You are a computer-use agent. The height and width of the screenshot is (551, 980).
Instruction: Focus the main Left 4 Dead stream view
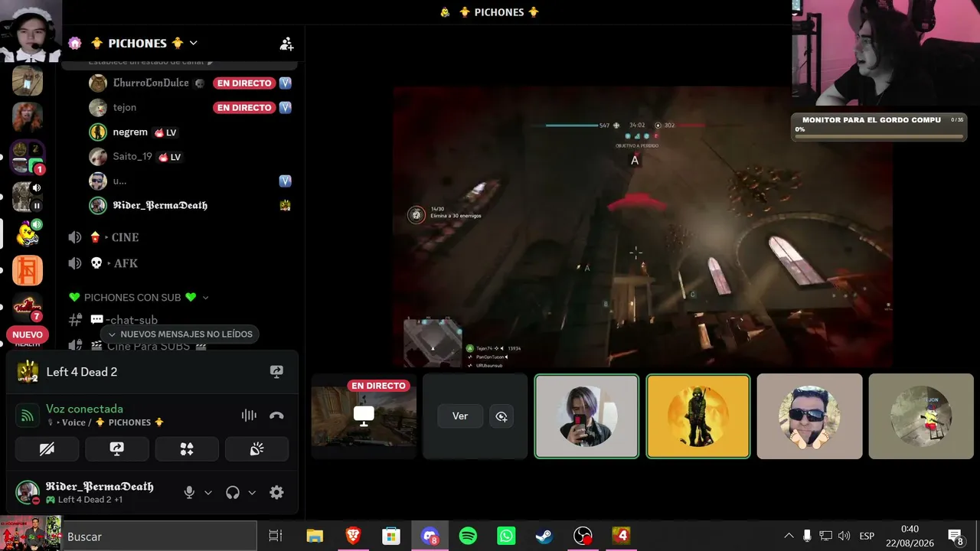tap(642, 227)
